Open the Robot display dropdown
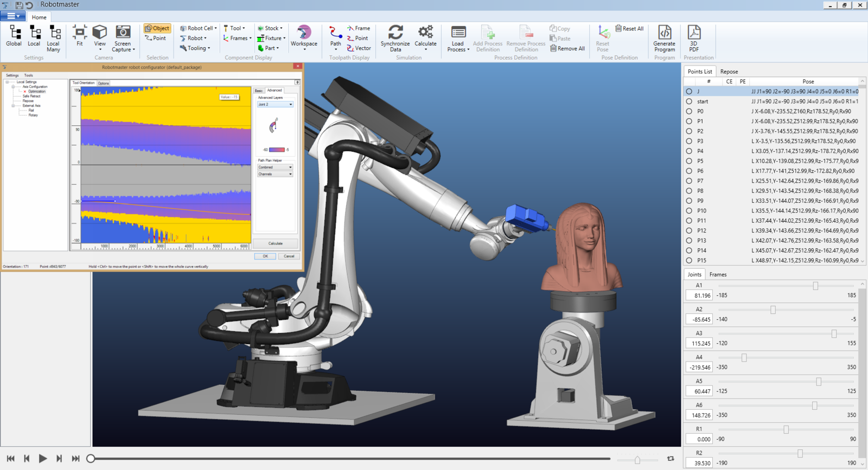 (194, 38)
